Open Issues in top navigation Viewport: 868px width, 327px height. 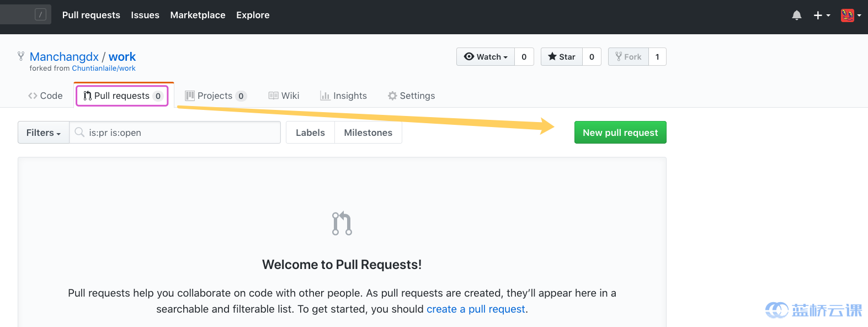pyautogui.click(x=145, y=15)
